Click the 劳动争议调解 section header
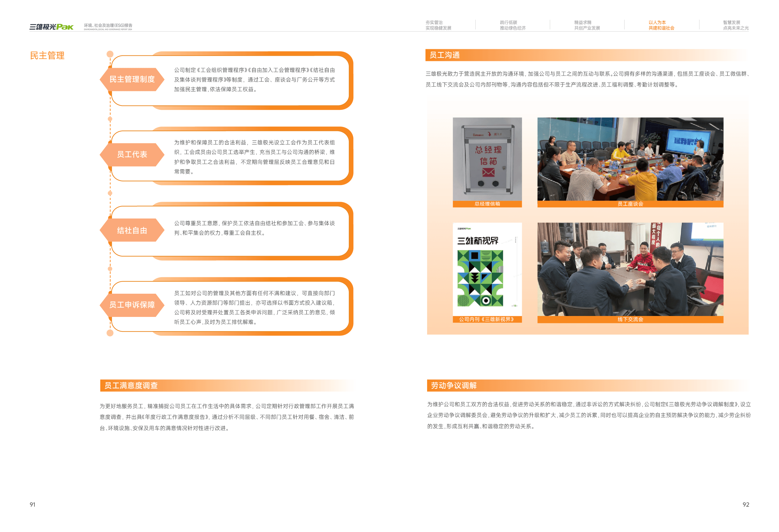Viewport: 779px width, 532px height. click(453, 386)
